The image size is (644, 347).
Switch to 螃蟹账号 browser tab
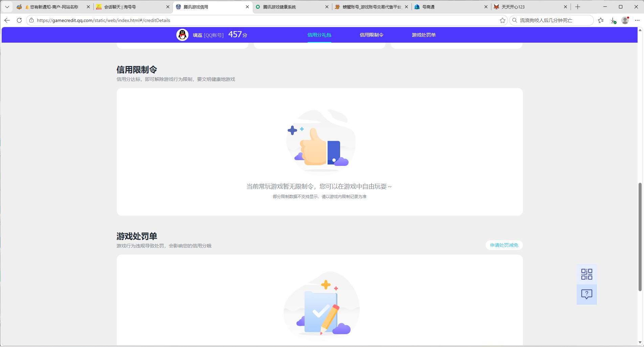tap(372, 7)
